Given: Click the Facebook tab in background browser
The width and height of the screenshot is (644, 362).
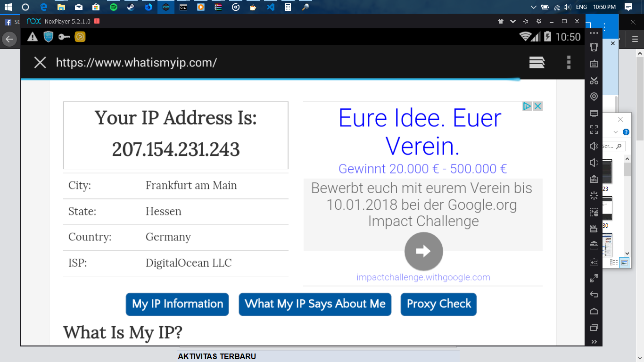Looking at the screenshot, I should click(12, 22).
